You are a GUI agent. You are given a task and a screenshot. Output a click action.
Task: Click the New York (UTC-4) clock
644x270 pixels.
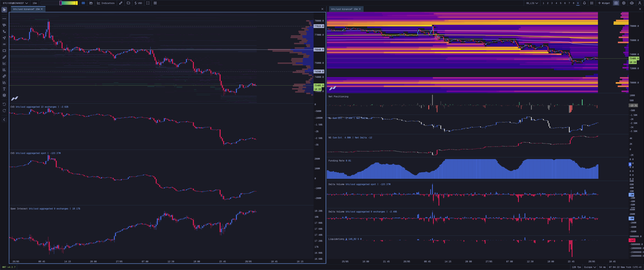click(x=625, y=267)
